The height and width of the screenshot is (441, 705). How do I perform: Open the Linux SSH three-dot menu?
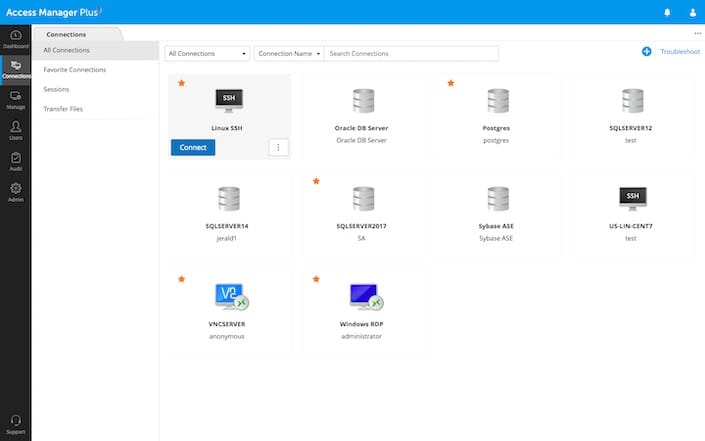coord(279,147)
